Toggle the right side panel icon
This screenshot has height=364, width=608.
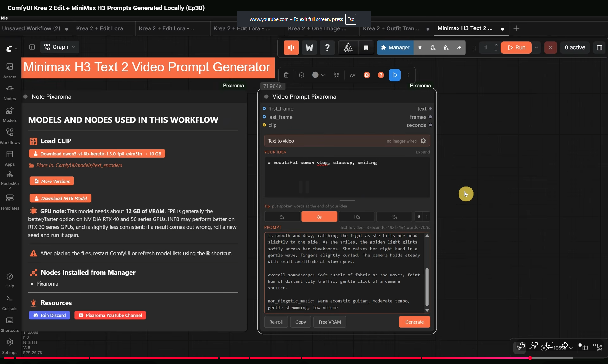coord(599,47)
